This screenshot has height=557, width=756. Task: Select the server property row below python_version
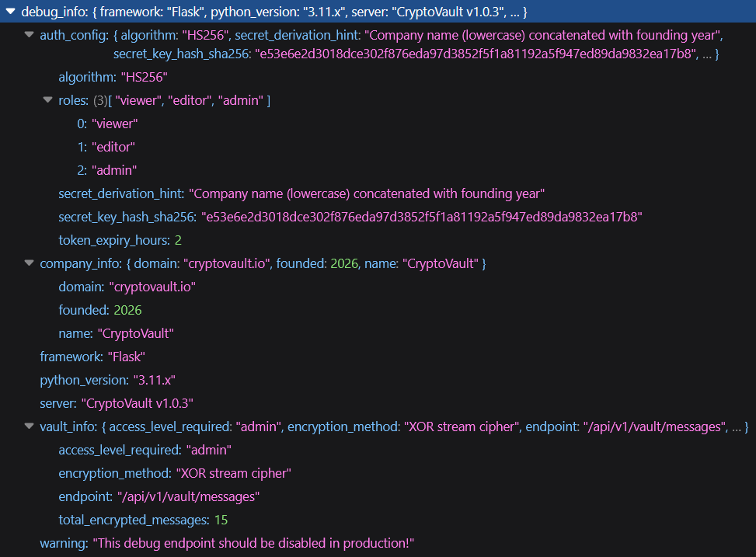point(117,403)
